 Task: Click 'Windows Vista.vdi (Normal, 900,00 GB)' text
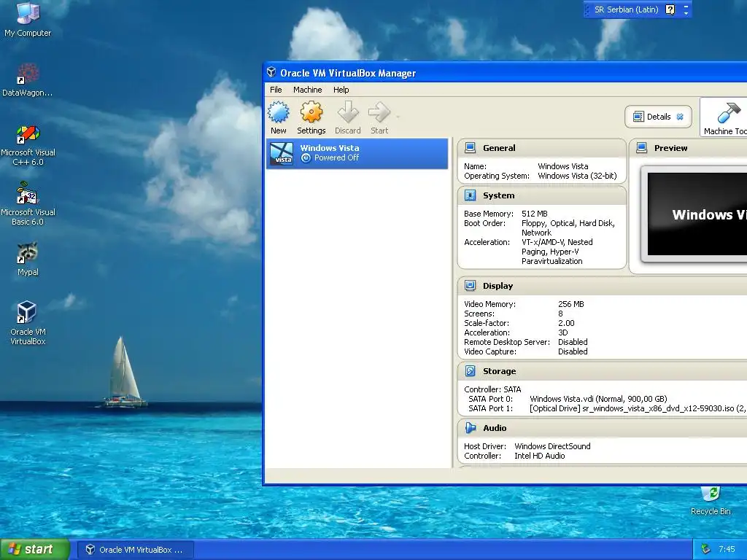[x=598, y=399]
